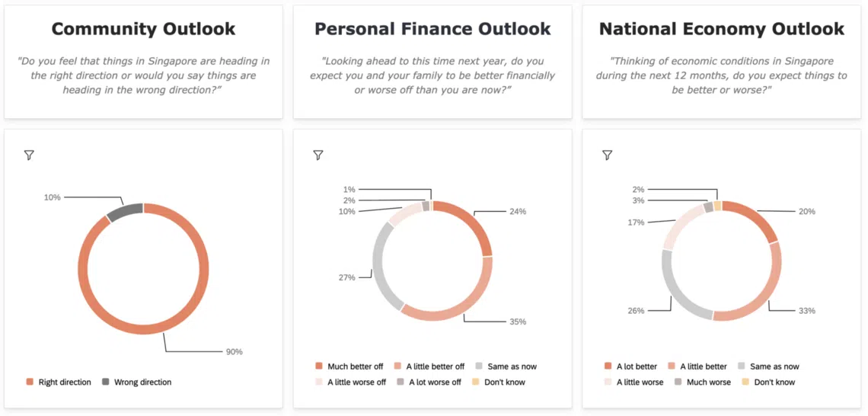Click the 10% gray Wrong direction slice
Image resolution: width=868 pixels, height=416 pixels.
[x=126, y=210]
